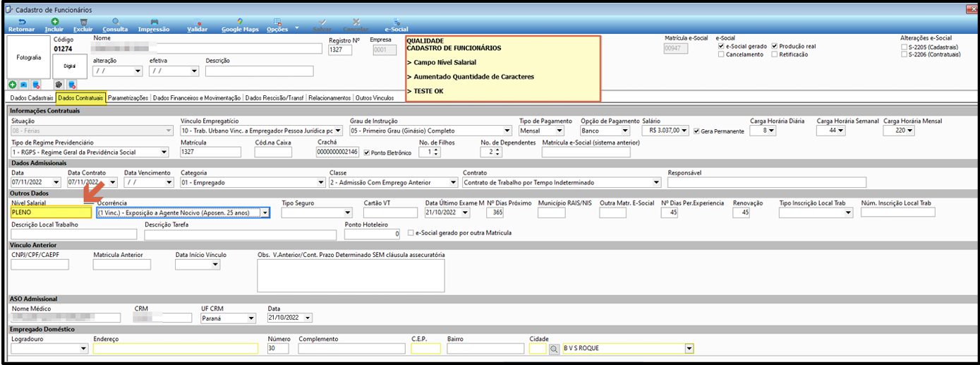This screenshot has height=365, width=980.
Task: Adjust No. de Dependentes stepper
Action: coord(497,152)
